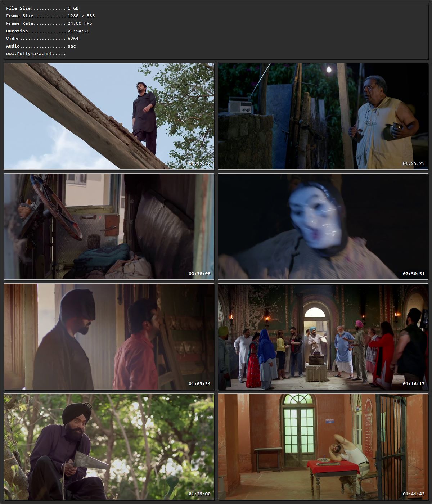Click the File Size value 1 GB
This screenshot has width=432, height=504.
pos(73,8)
